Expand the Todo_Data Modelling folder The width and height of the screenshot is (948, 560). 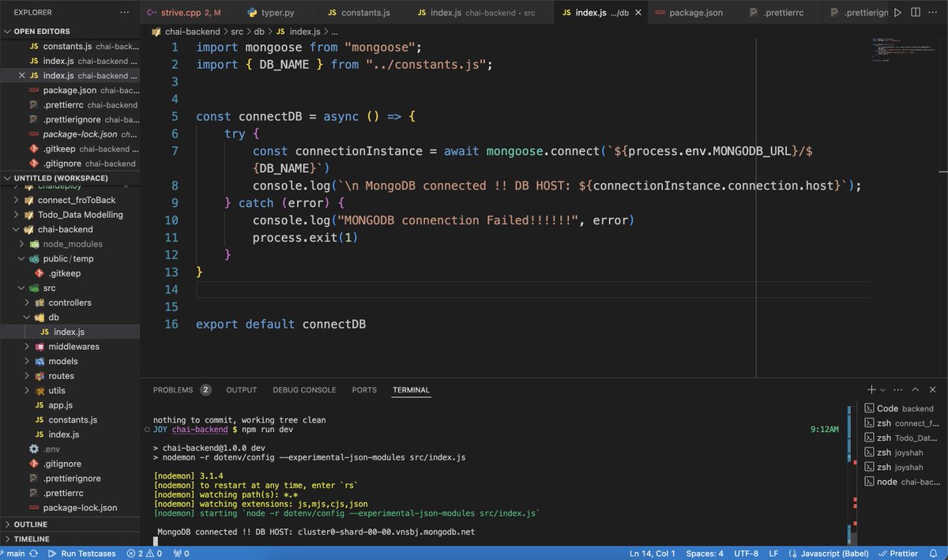70,215
